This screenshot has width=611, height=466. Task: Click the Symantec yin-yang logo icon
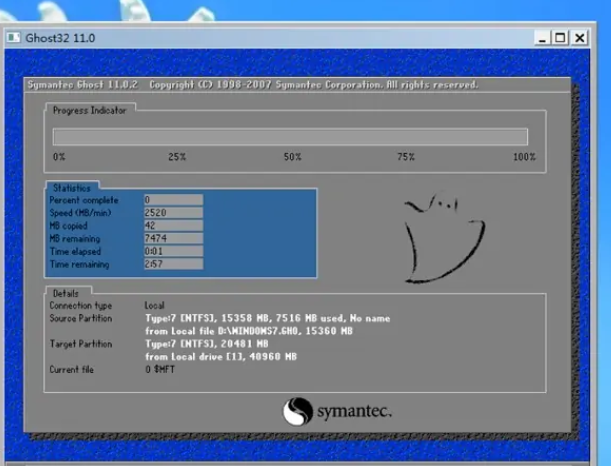tap(298, 411)
